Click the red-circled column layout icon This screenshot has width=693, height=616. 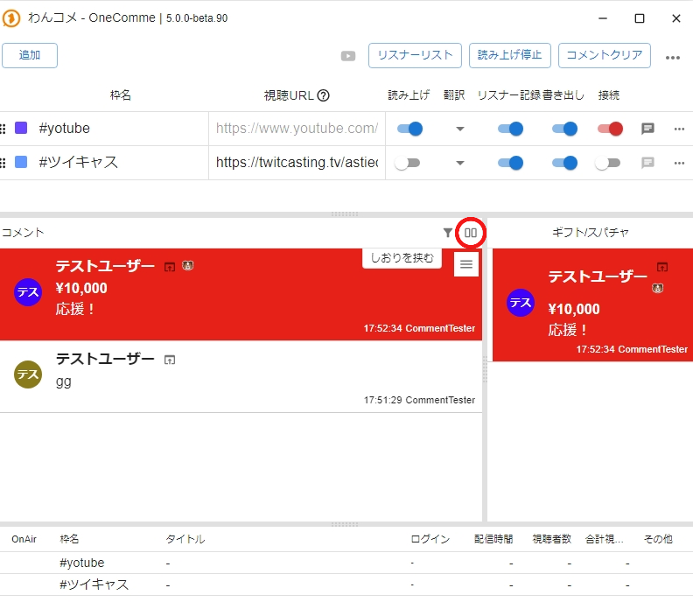[x=471, y=233]
